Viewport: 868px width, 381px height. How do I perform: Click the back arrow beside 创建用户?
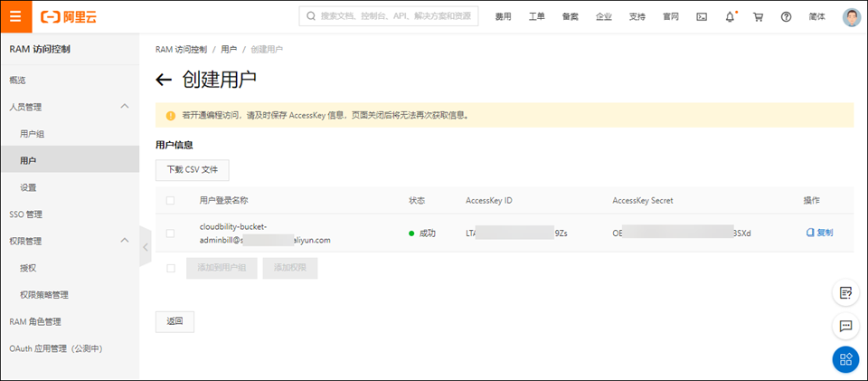point(164,80)
